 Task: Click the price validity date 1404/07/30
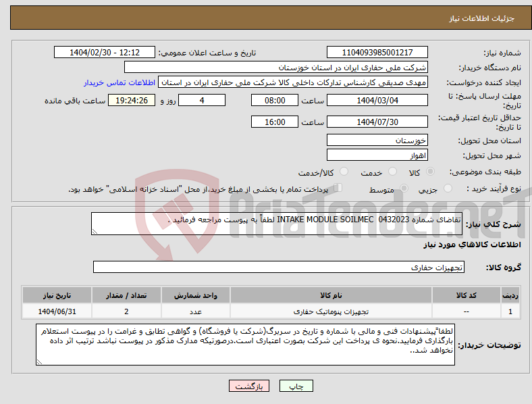377,122
